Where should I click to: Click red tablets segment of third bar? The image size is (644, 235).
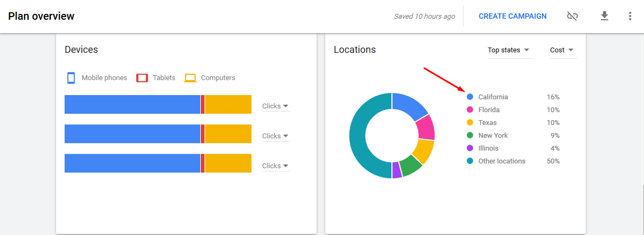point(202,163)
